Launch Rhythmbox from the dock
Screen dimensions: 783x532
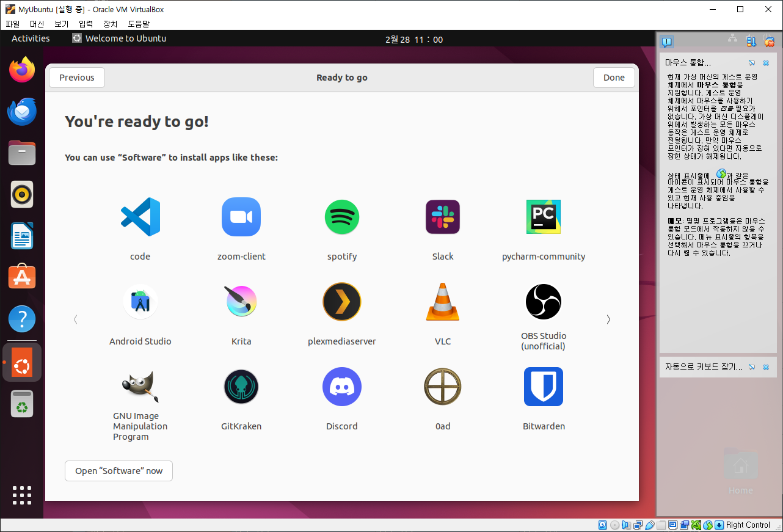point(22,194)
